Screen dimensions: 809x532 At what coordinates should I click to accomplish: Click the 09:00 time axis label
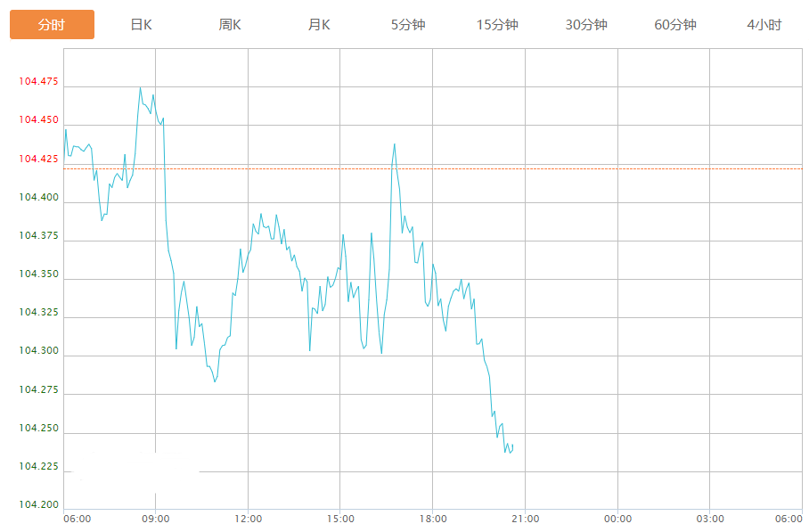(156, 519)
